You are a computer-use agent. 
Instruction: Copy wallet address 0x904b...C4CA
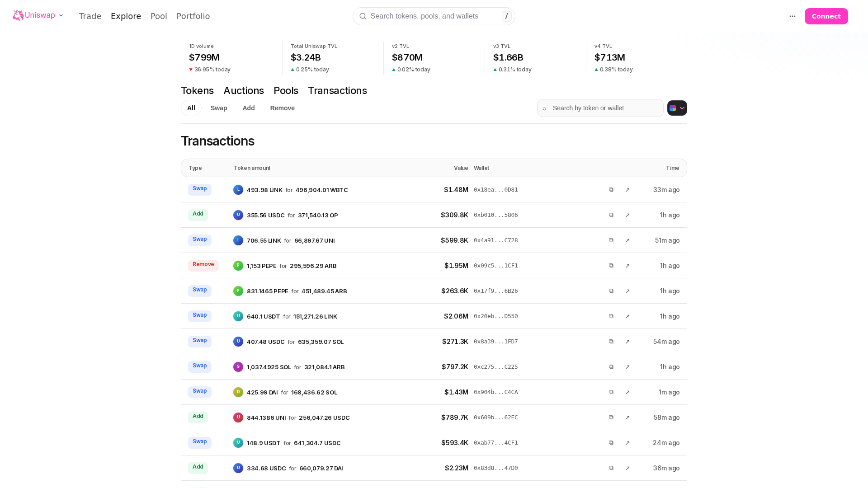tap(611, 392)
